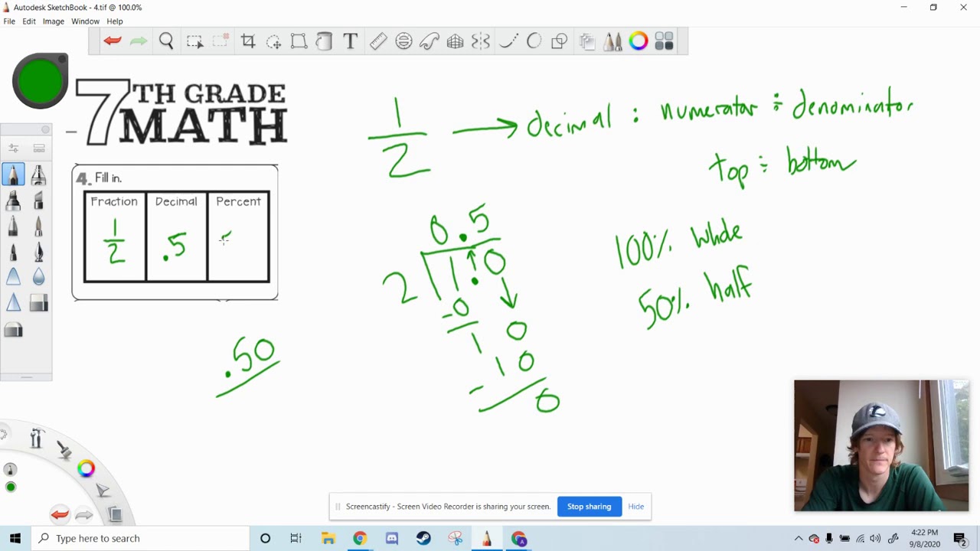Click the red Undo arrow in top toolbar
980x551 pixels.
coord(113,41)
